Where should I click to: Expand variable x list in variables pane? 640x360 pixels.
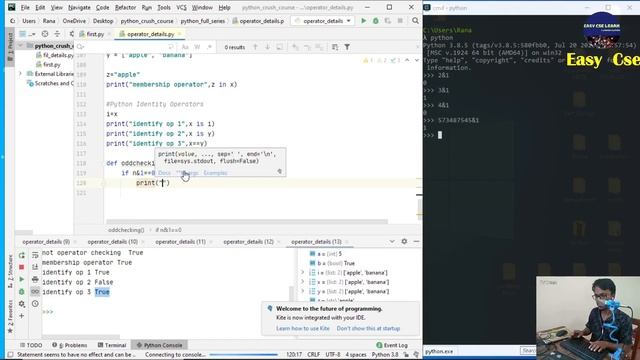(302, 282)
